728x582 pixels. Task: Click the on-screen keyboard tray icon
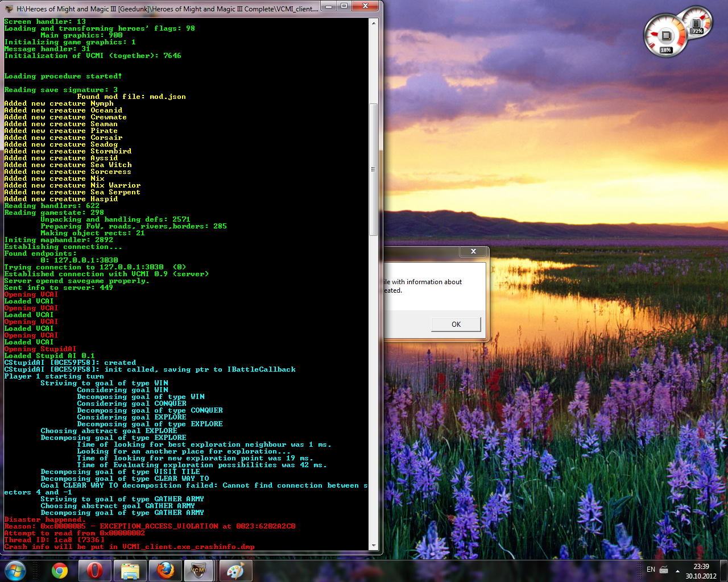coord(664,570)
